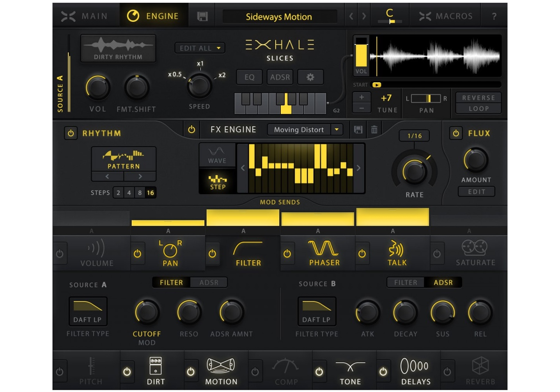Click the slices ADSR button

tap(280, 77)
